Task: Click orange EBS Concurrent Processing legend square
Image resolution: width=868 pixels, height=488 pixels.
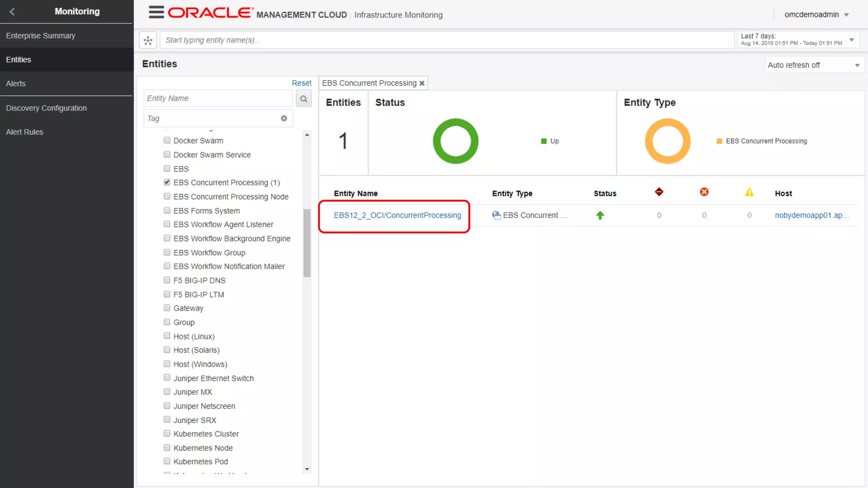Action: (x=719, y=141)
